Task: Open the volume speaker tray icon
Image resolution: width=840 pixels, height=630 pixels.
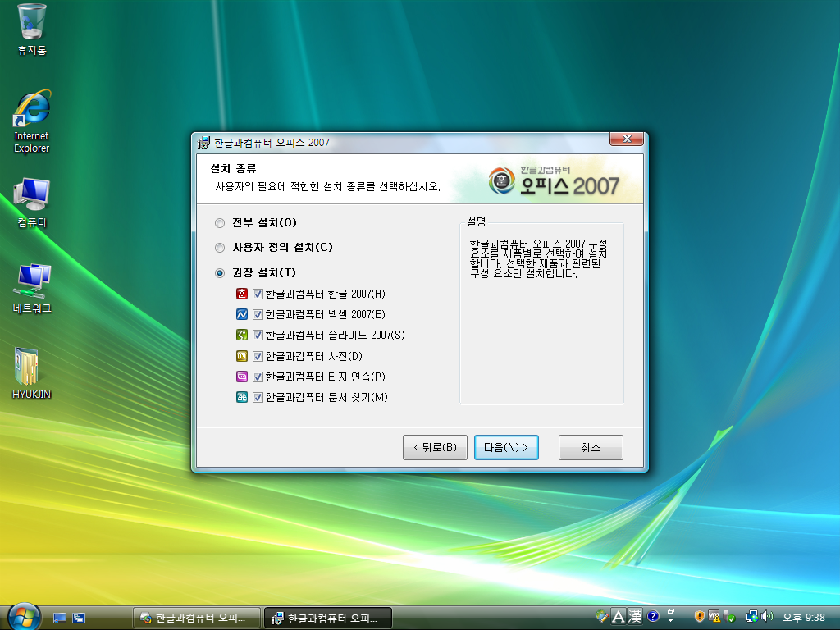Action: click(x=767, y=617)
